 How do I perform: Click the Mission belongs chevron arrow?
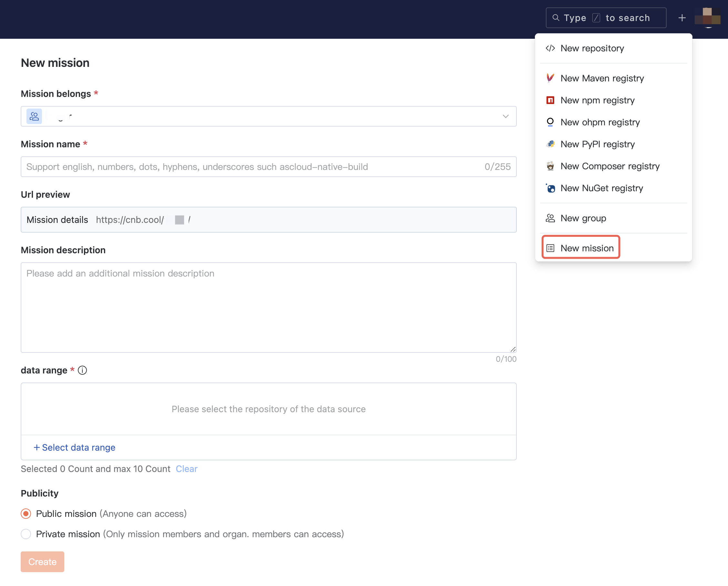point(505,117)
